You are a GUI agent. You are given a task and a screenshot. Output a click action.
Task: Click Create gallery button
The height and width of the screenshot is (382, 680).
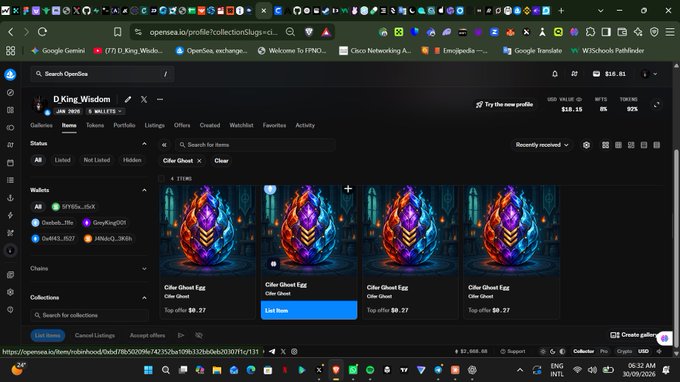(x=634, y=335)
